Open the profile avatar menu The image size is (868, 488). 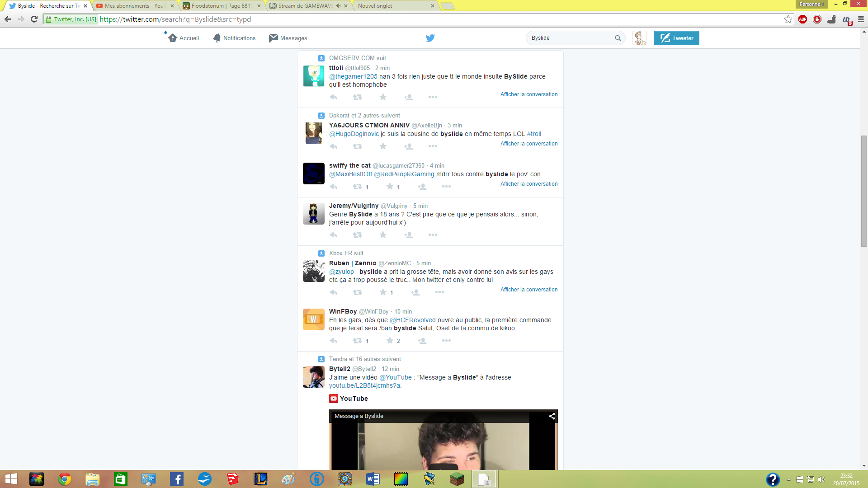639,38
